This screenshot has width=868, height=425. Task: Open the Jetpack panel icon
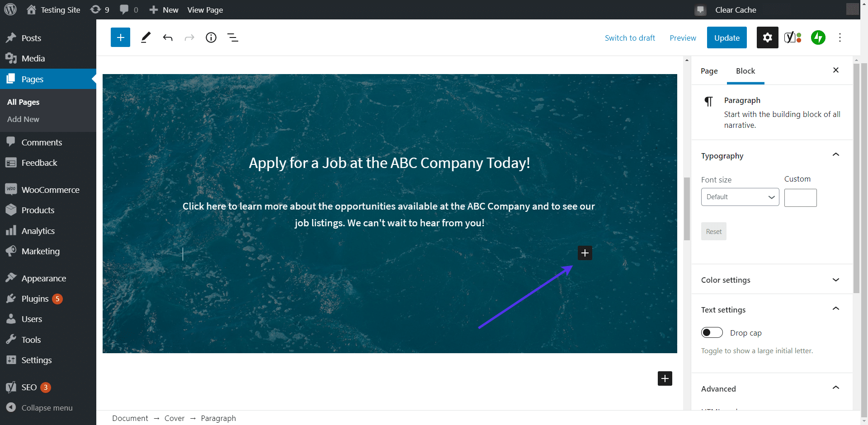(818, 37)
